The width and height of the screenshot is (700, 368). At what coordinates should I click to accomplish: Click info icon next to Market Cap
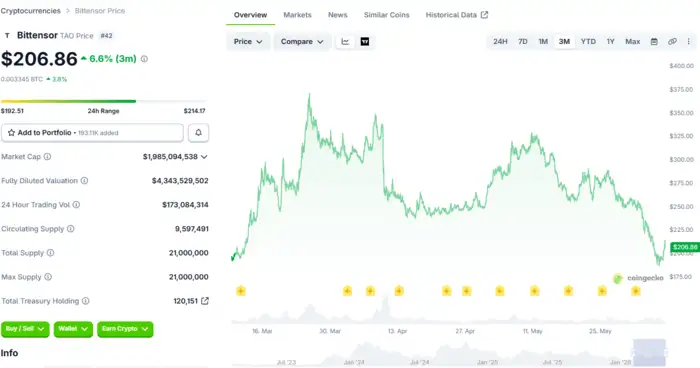[47, 157]
